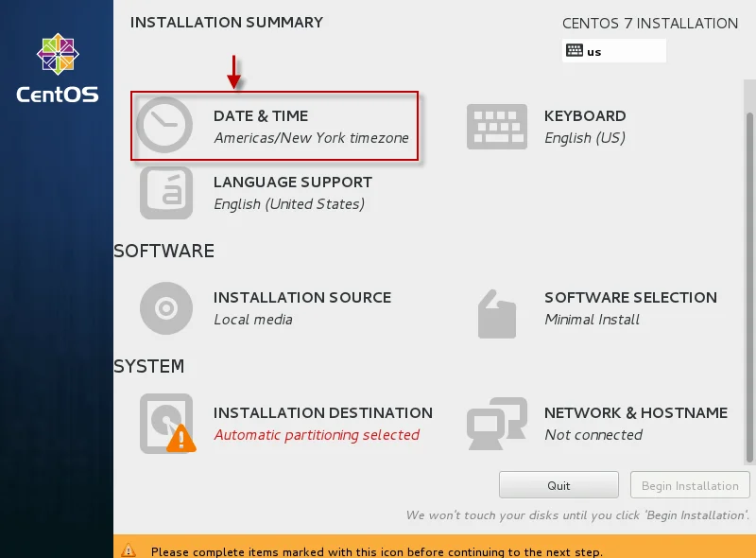The width and height of the screenshot is (756, 558).
Task: Open Installation Source disc icon
Action: click(166, 308)
